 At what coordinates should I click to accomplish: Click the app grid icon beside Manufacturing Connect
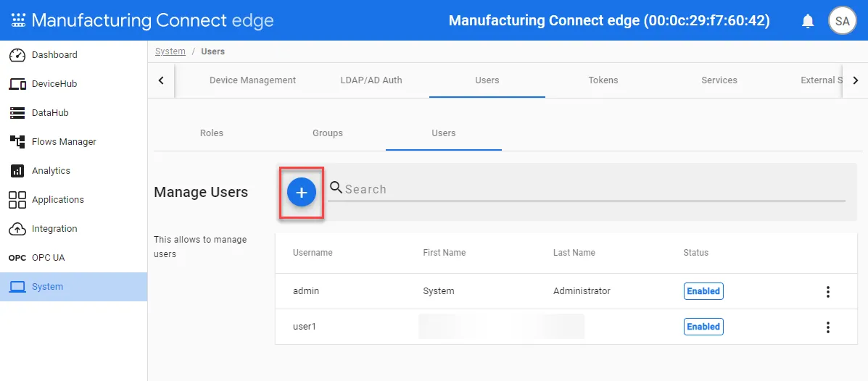click(18, 20)
